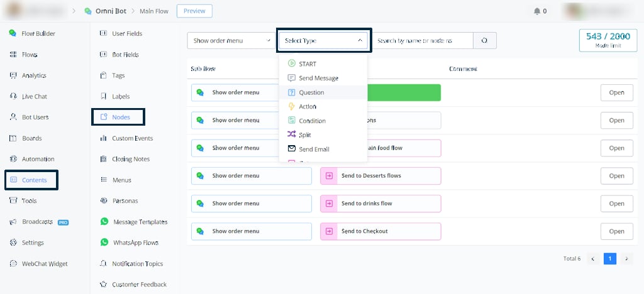Viewport: 644px width, 294px height.
Task: Click Automation sidebar icon
Action: (x=13, y=159)
